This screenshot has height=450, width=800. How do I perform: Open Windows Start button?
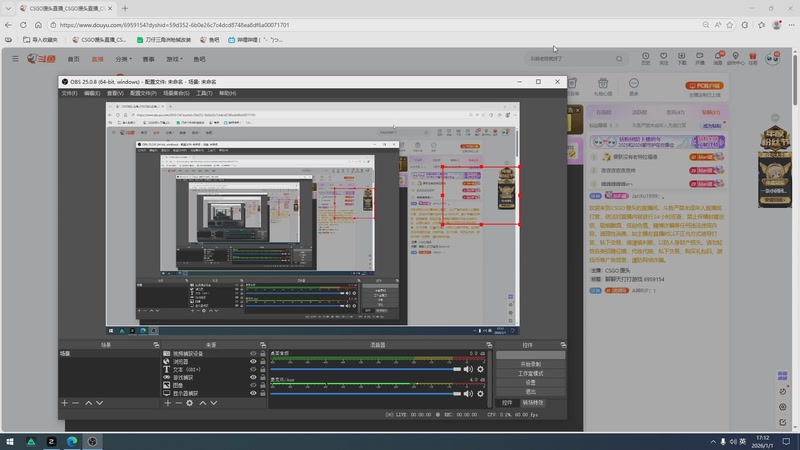click(x=10, y=441)
